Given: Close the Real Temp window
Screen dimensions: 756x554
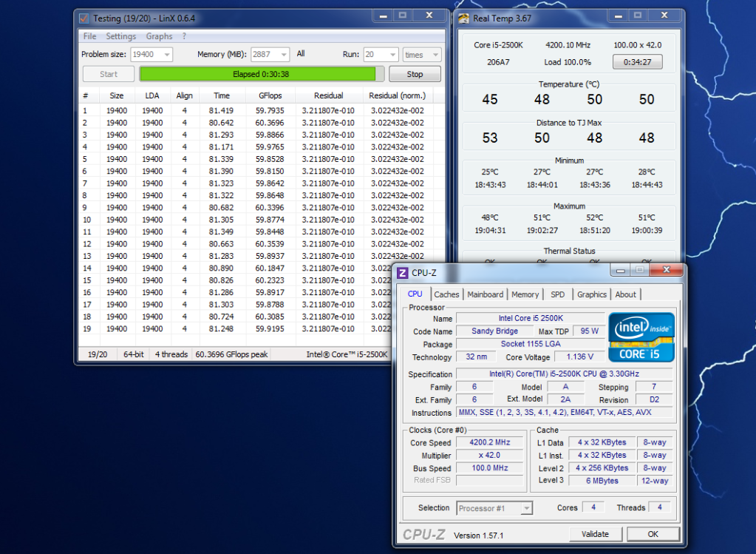Looking at the screenshot, I should [x=665, y=16].
